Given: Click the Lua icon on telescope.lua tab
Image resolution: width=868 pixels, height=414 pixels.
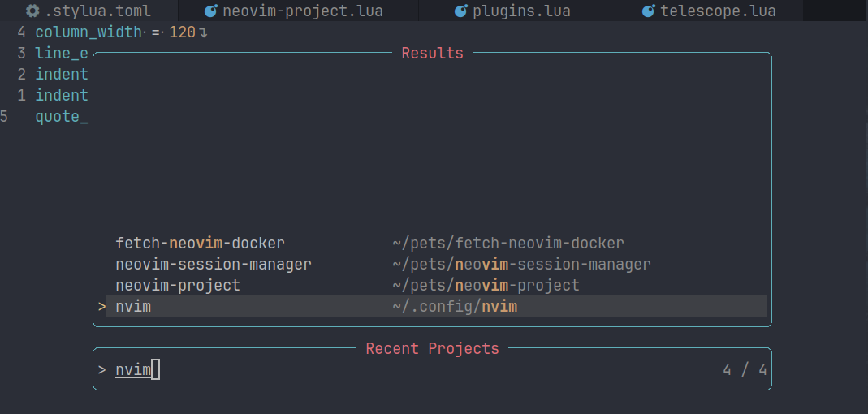Looking at the screenshot, I should pyautogui.click(x=648, y=11).
